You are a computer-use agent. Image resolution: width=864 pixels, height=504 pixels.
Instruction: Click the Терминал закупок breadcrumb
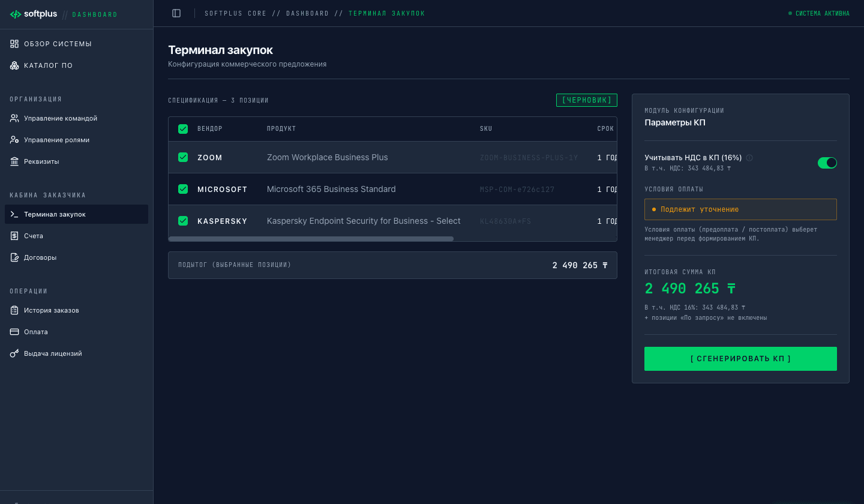(x=386, y=13)
